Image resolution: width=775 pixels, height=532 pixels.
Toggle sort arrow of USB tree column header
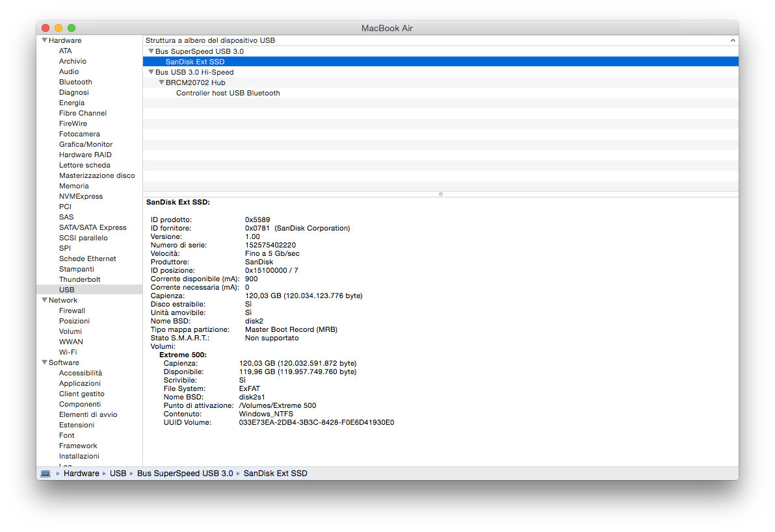point(733,40)
